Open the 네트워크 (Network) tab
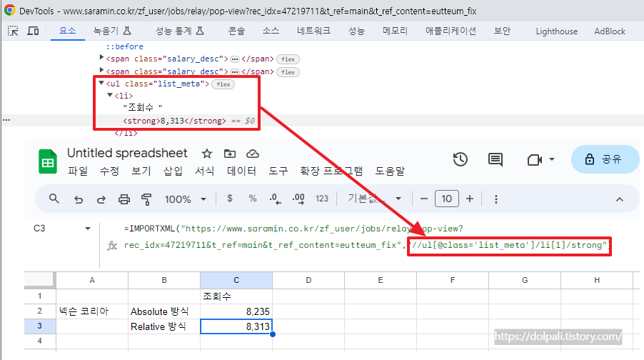644x360 pixels. pos(313,31)
